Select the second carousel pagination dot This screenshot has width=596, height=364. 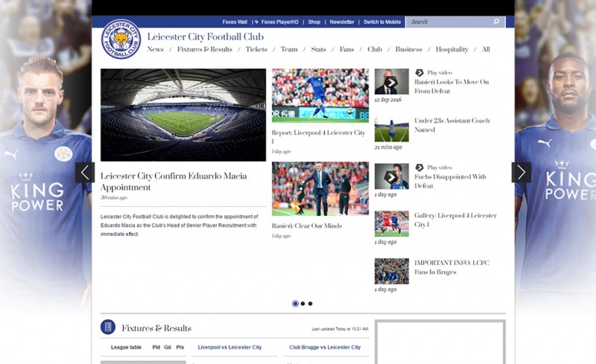[x=302, y=304]
